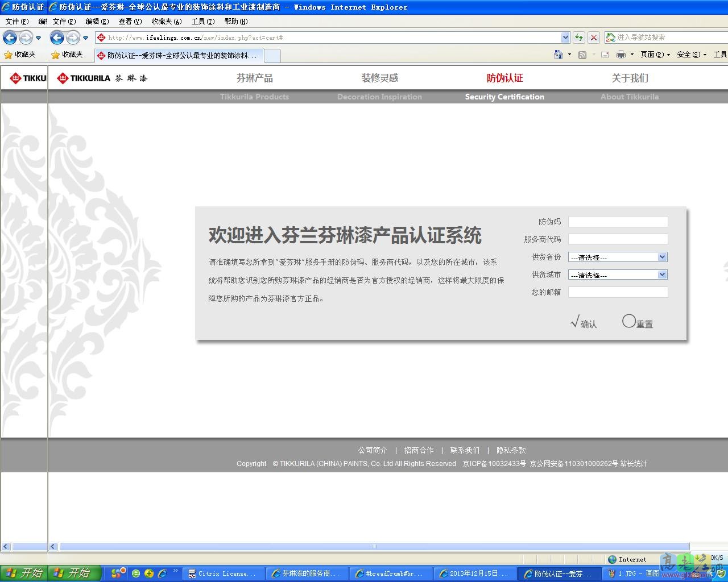Expand the 供货城市 city dropdown
Screen dimensions: 728x582
point(662,275)
